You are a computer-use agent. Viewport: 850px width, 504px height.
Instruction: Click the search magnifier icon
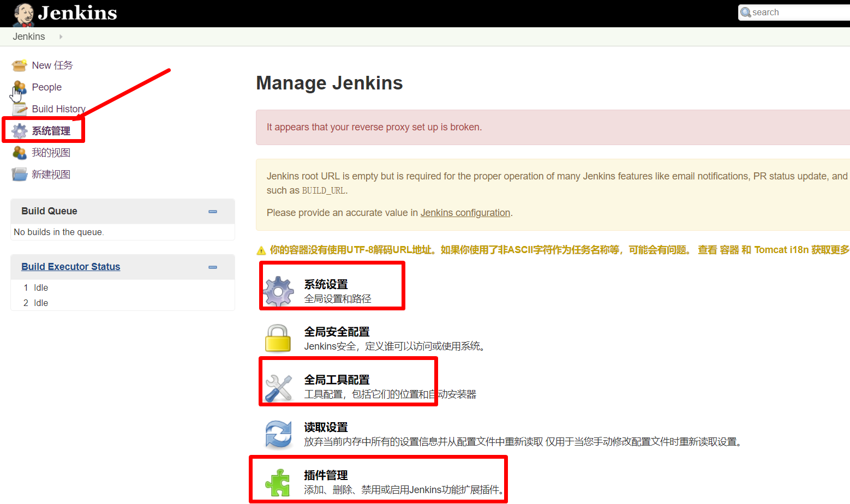(746, 13)
